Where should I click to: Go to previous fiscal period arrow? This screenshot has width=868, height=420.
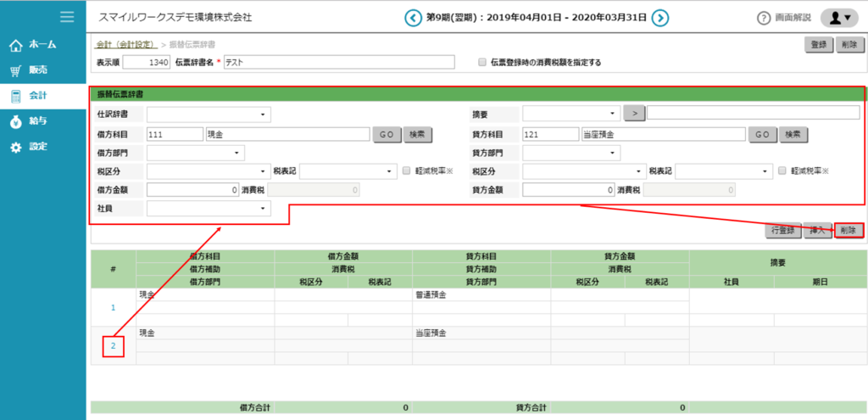point(413,18)
